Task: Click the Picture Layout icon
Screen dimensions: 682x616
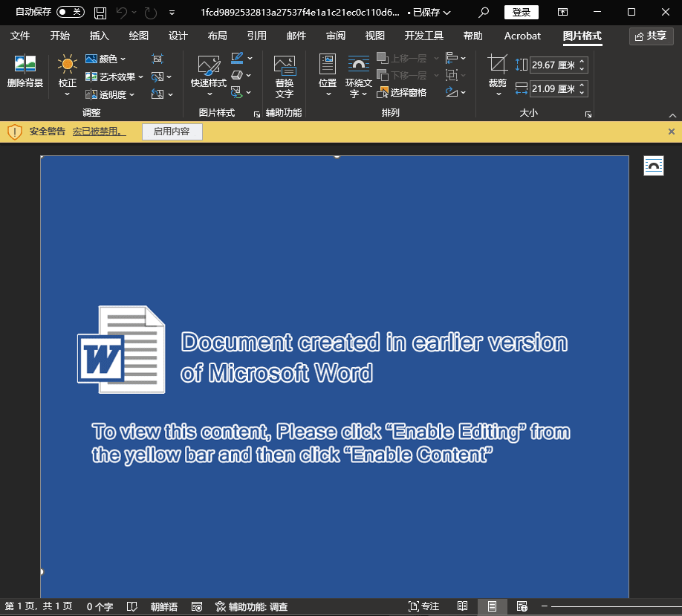Action: coord(237,92)
